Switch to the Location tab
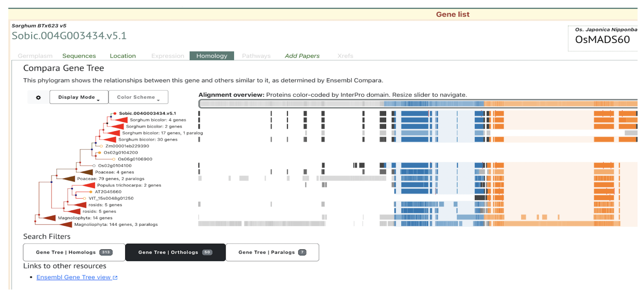Viewport: 644px width, 292px height. [x=123, y=56]
